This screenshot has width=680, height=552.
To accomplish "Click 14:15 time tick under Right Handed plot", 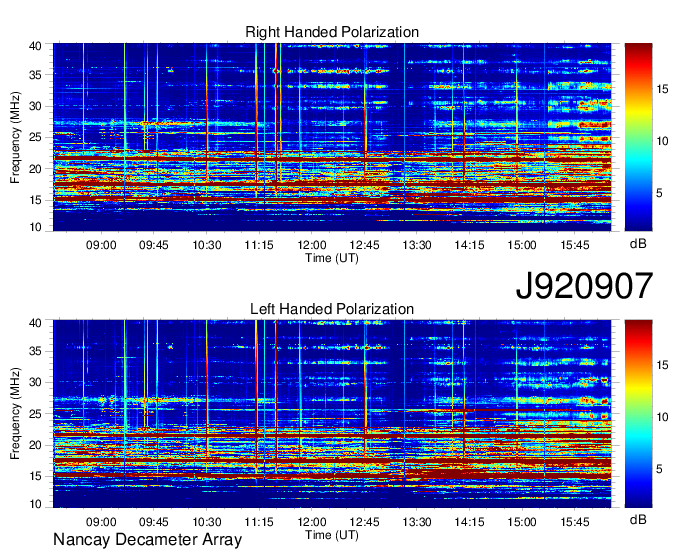I will pos(469,245).
